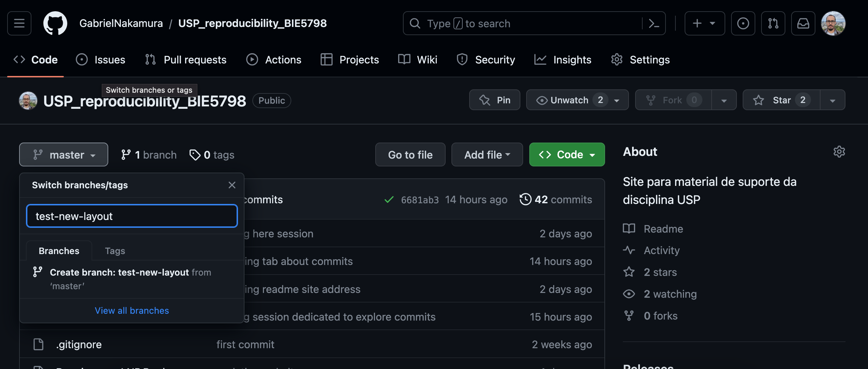Open the user profile avatar menu
Screen dimensions: 868x369
tap(833, 23)
